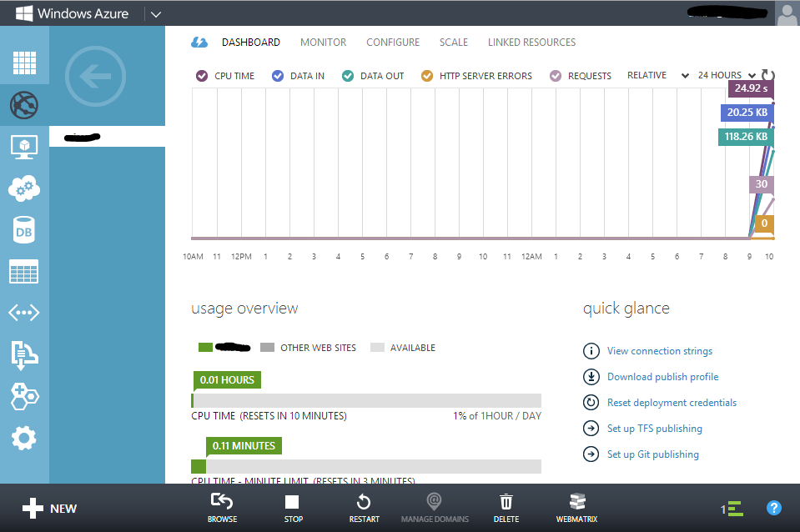Click the OTHER WEB SITES gray legend swatch
Image resolution: width=800 pixels, height=532 pixels.
(x=267, y=348)
